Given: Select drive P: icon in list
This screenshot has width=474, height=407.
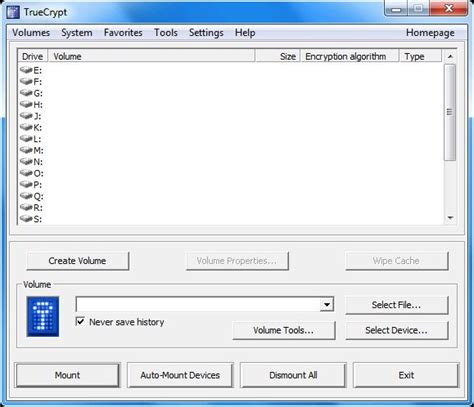Looking at the screenshot, I should tap(26, 184).
